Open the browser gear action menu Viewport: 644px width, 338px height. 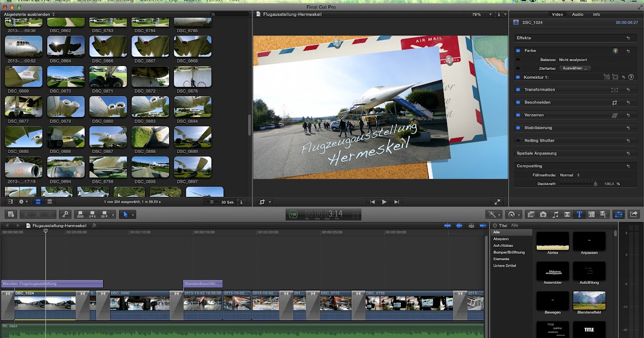click(x=24, y=202)
